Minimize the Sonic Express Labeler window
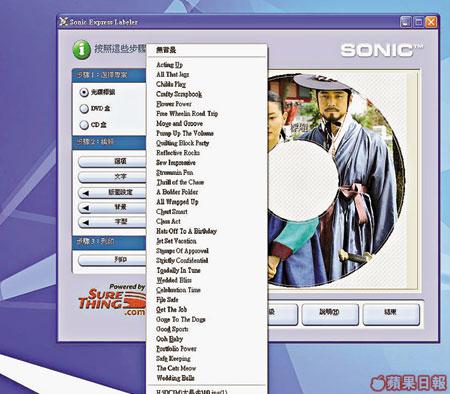This screenshot has height=394, width=450. pyautogui.click(x=406, y=22)
